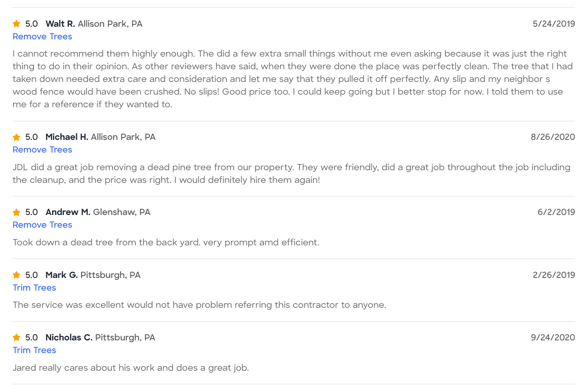Click the star icon beside Mark G.
This screenshot has height=392, width=586.
pos(17,275)
